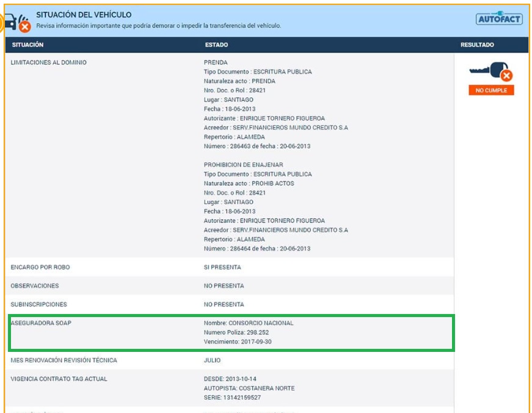Click the SITUACIÓN column header
532x413 pixels.
[x=27, y=45]
